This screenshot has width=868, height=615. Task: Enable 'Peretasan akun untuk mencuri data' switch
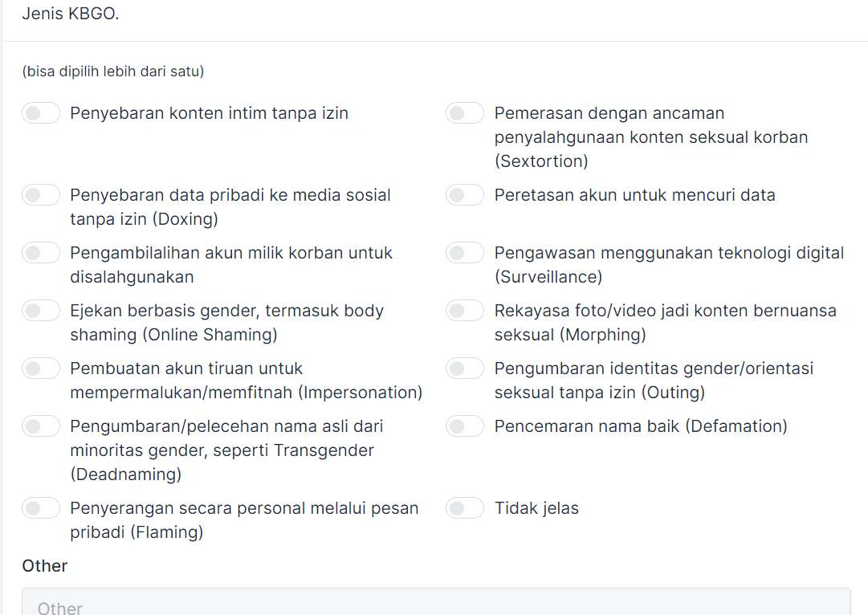pos(465,195)
